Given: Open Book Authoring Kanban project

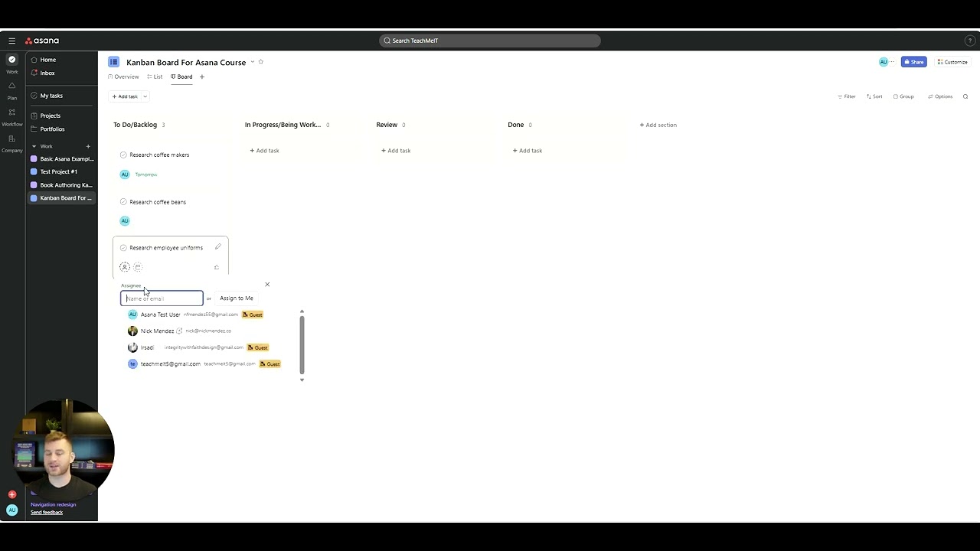Looking at the screenshot, I should (x=61, y=184).
